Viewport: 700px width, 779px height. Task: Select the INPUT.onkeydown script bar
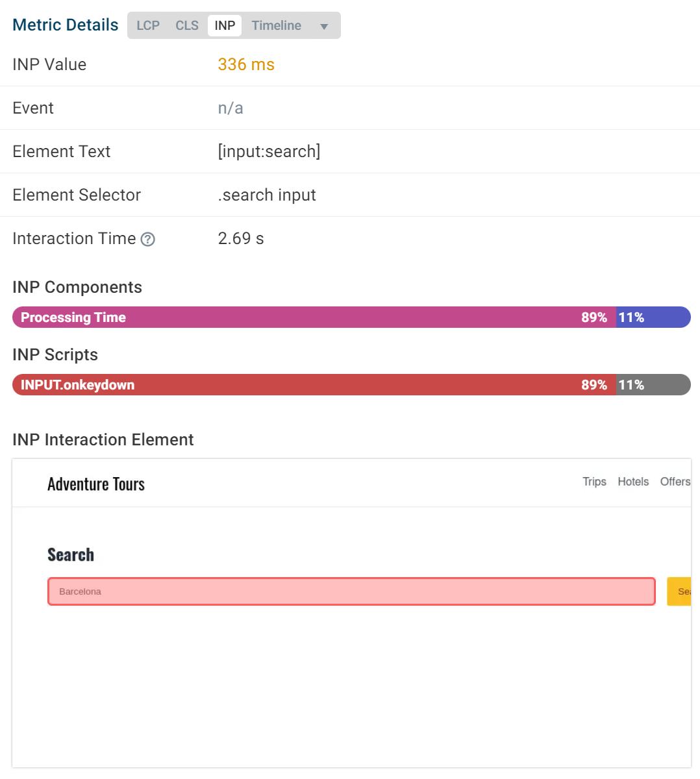point(314,385)
